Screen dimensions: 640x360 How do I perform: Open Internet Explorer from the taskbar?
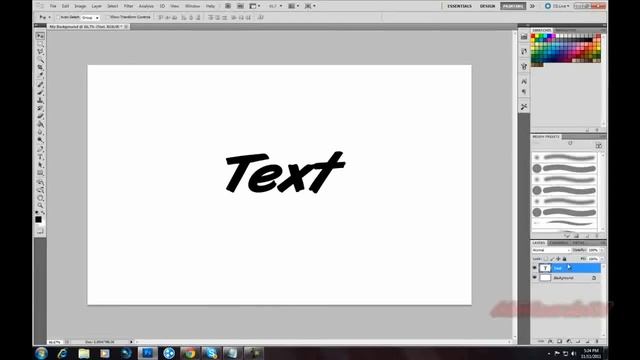pyautogui.click(x=62, y=353)
